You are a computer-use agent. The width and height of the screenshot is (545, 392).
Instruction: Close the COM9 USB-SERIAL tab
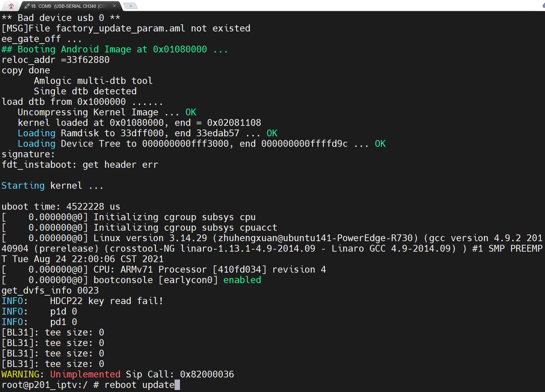(x=114, y=6)
